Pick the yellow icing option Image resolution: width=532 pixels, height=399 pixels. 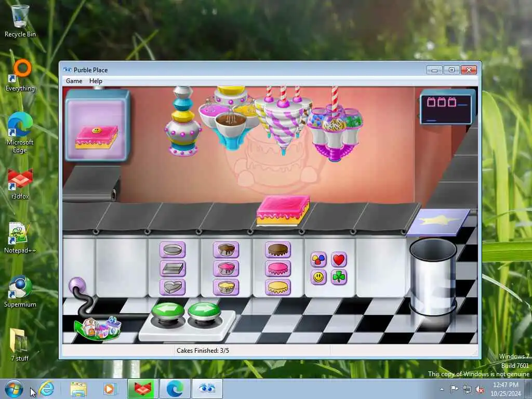tap(278, 287)
